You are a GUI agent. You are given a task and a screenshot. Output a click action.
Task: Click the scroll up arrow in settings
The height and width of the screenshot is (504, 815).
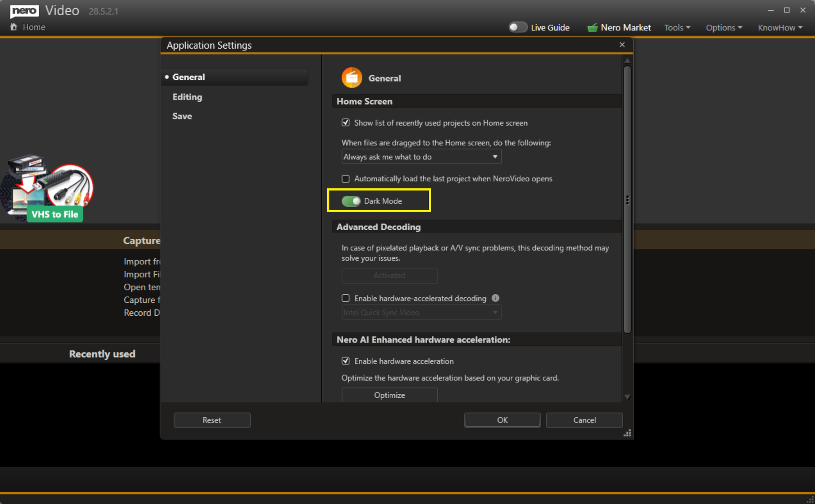[627, 61]
